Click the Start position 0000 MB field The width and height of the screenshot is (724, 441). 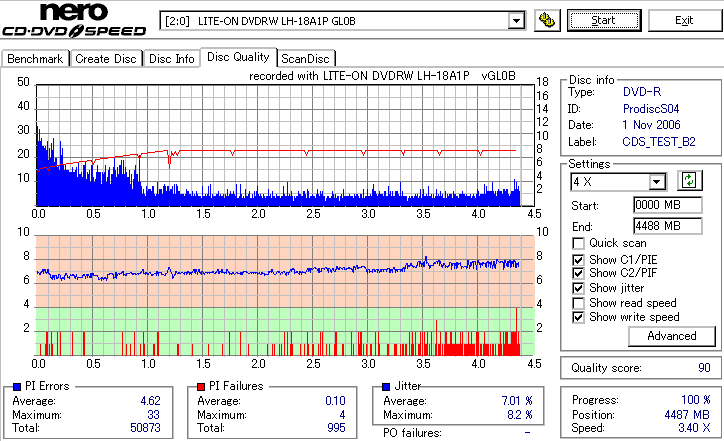[x=668, y=205]
